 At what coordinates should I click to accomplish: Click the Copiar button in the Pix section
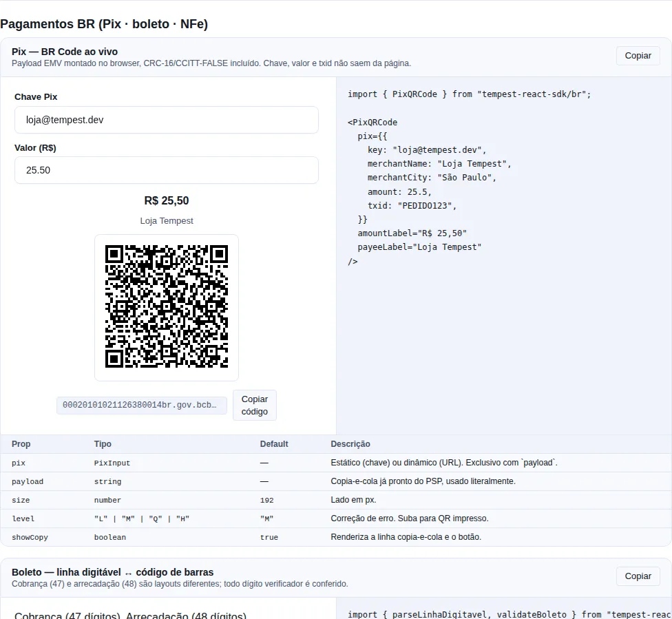(x=638, y=56)
